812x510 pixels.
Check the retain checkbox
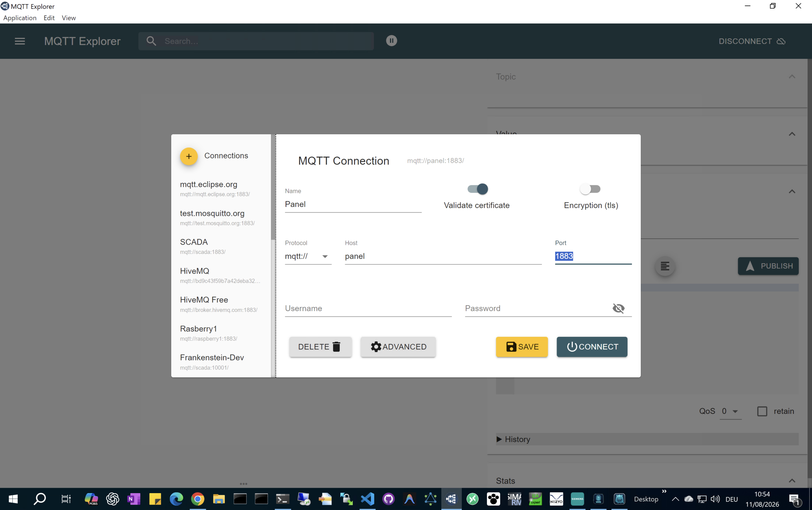tap(762, 411)
